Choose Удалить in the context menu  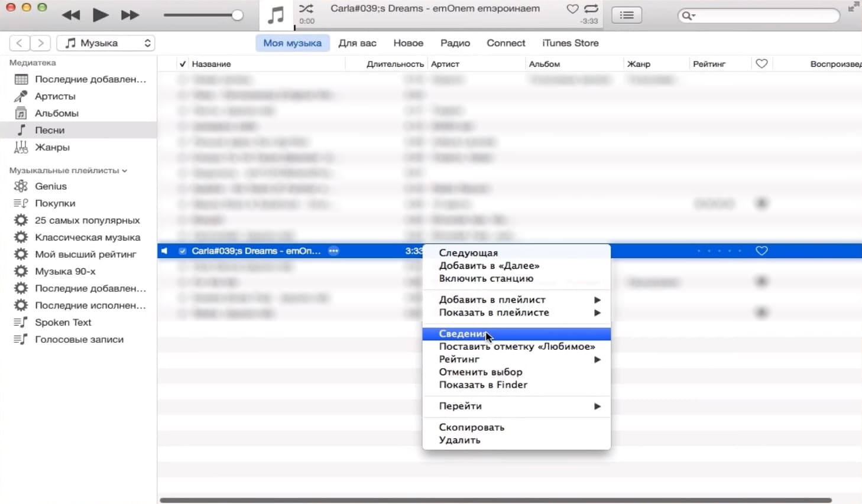[x=516, y=440]
